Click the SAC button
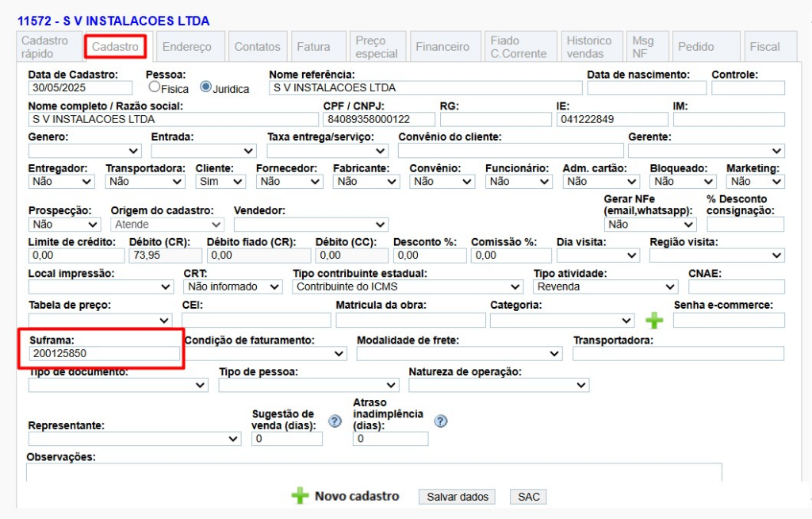 527,496
